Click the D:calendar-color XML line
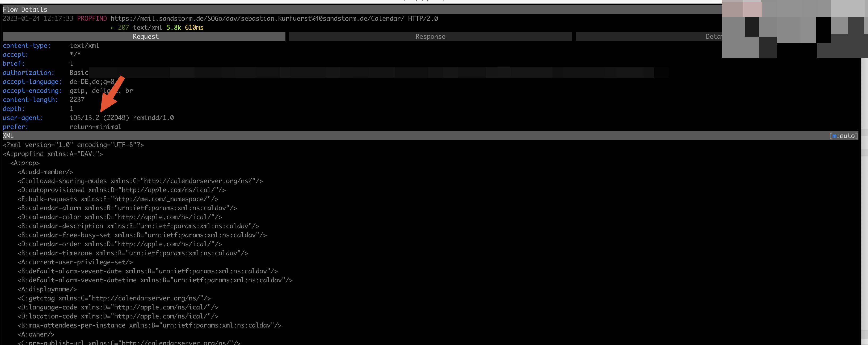 coord(120,217)
